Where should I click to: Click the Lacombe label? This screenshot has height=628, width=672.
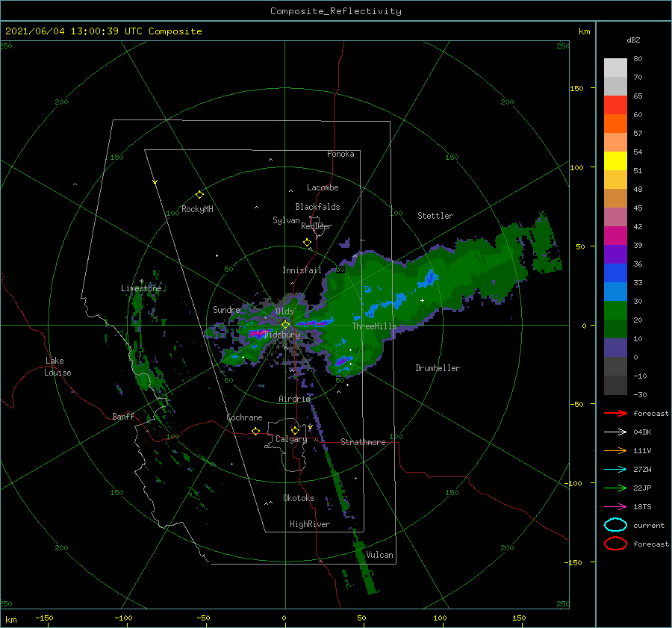click(x=323, y=187)
